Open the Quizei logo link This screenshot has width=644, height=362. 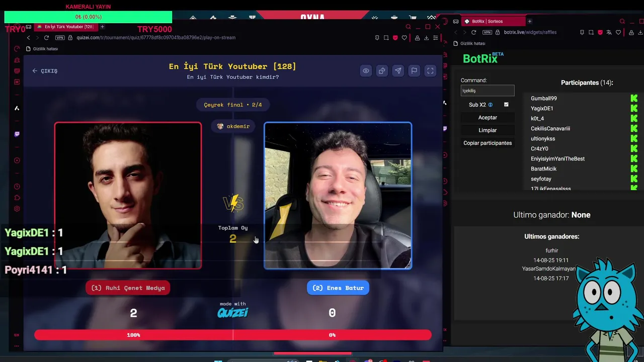point(233,313)
